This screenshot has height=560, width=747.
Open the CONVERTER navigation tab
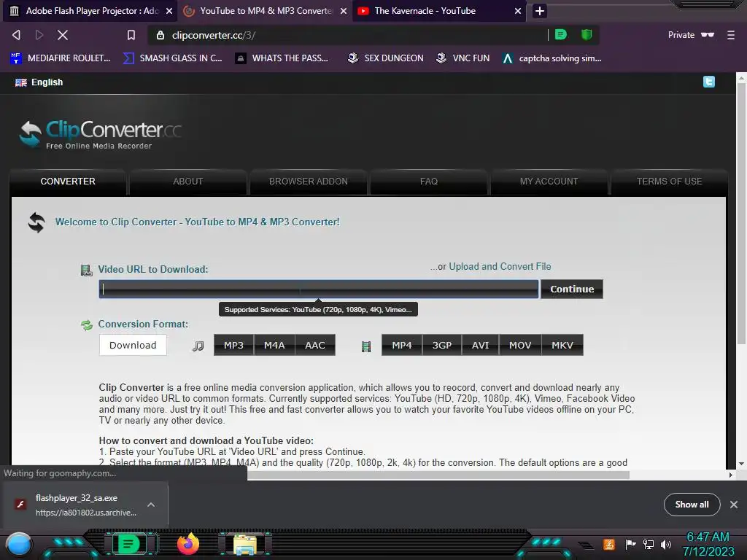[x=68, y=182]
